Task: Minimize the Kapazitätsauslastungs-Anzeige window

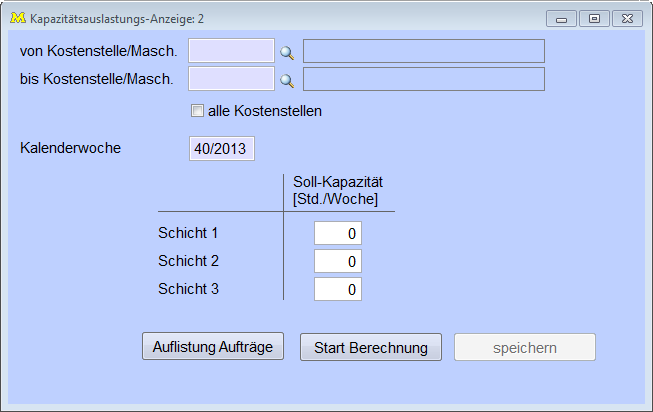Action: pos(562,18)
